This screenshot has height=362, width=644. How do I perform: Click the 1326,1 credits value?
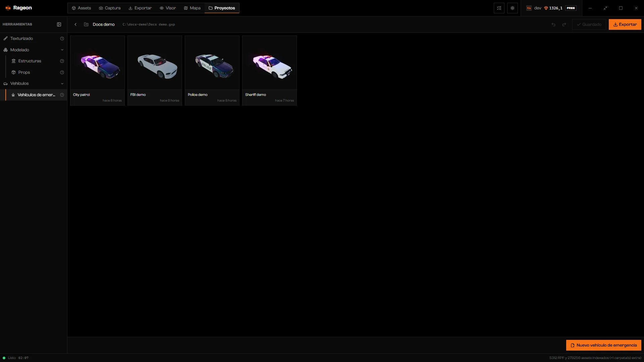coord(556,8)
